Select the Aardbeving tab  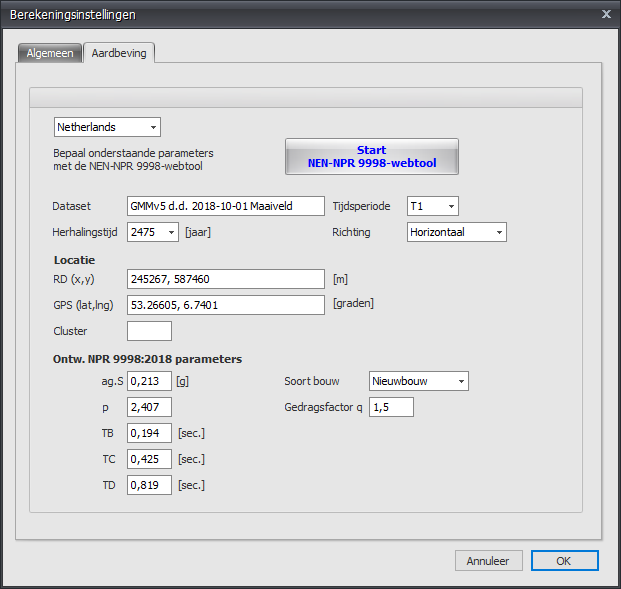(x=119, y=53)
